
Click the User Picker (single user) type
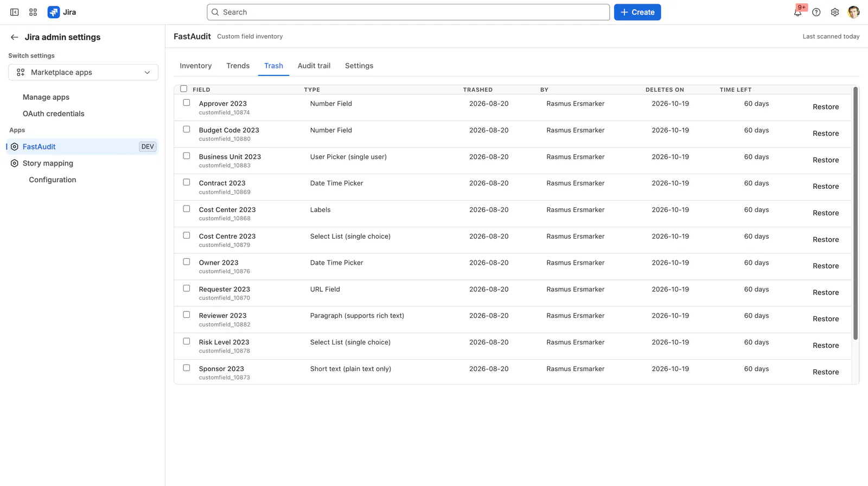348,157
